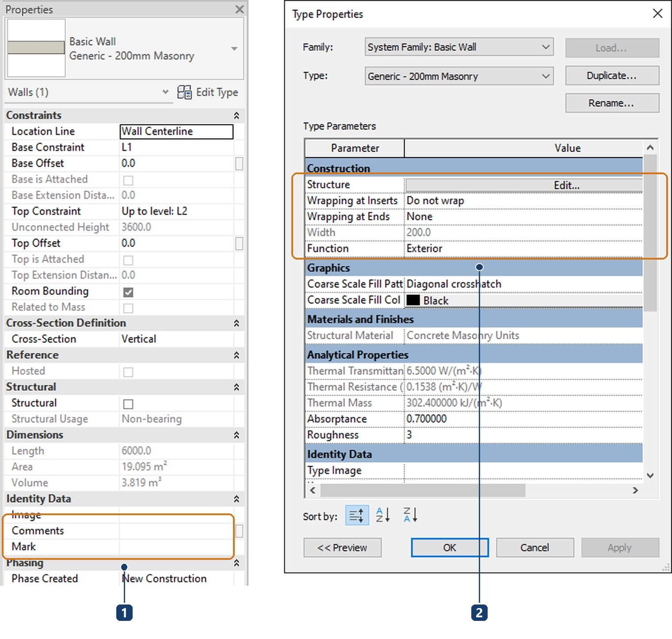This screenshot has height=639, width=672.
Task: Click the Top Constraint value Up to level: L2
Action: pyautogui.click(x=155, y=211)
